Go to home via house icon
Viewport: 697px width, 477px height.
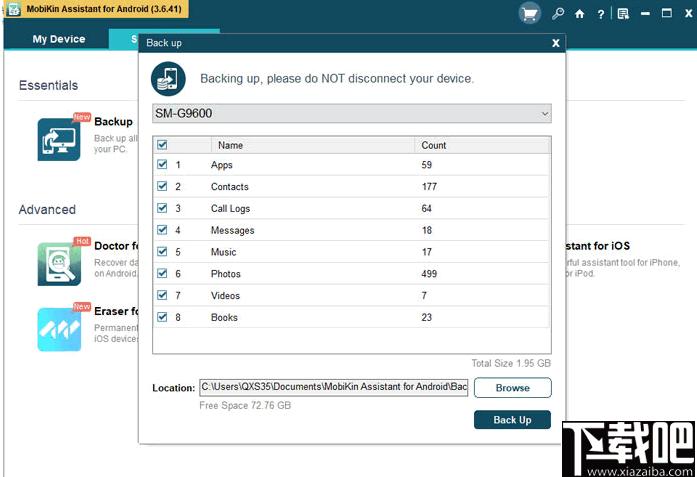coord(579,14)
